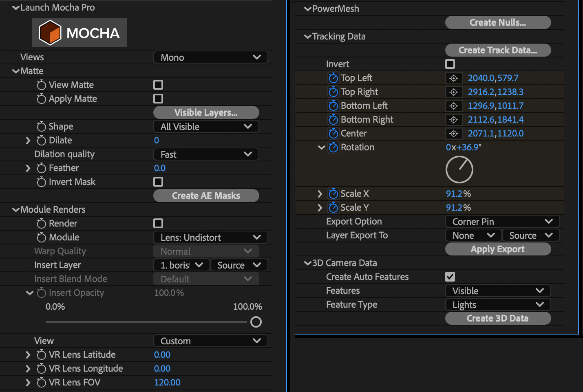Collapse the PowerMesh section
This screenshot has width=583, height=392.
point(308,9)
